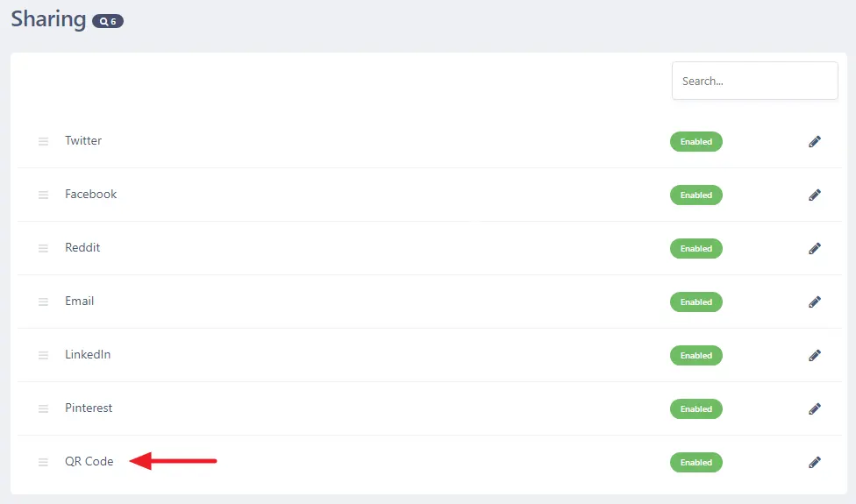Edit the Twitter sharing option pencil
The width and height of the screenshot is (856, 504).
coord(815,141)
